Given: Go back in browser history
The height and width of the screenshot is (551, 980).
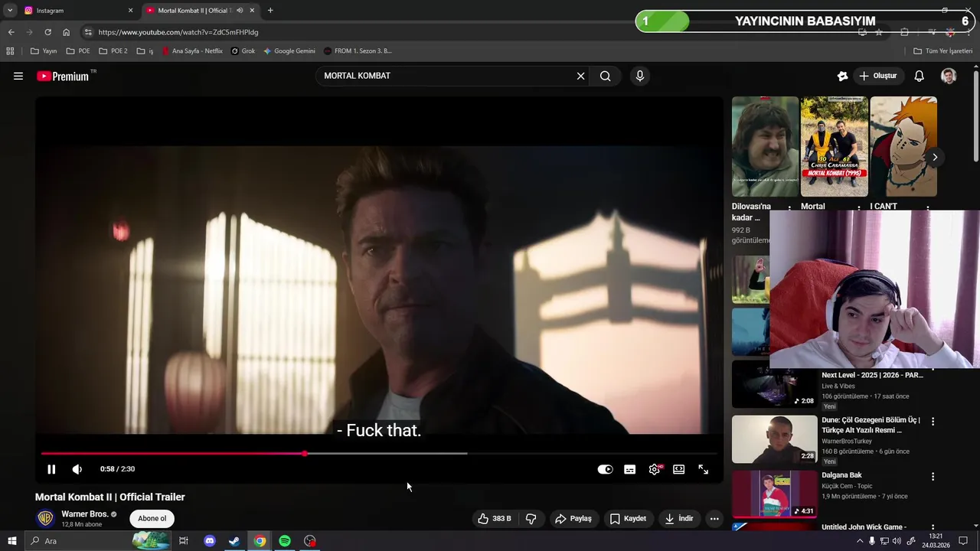Looking at the screenshot, I should [x=11, y=32].
